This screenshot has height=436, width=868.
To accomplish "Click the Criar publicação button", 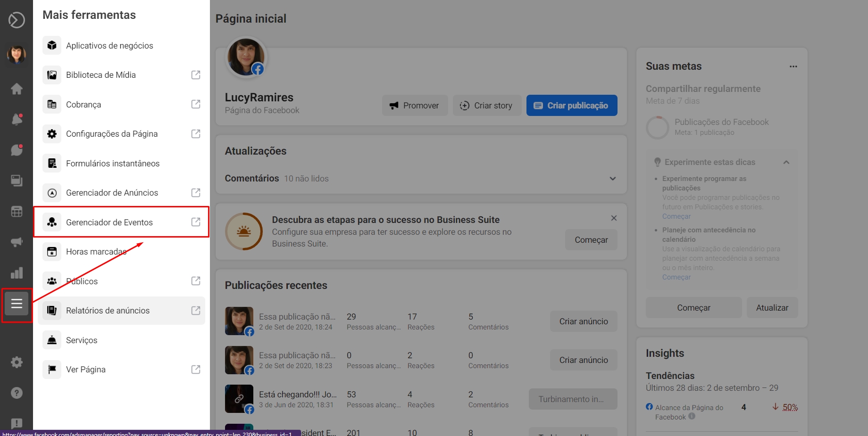I will tap(571, 106).
